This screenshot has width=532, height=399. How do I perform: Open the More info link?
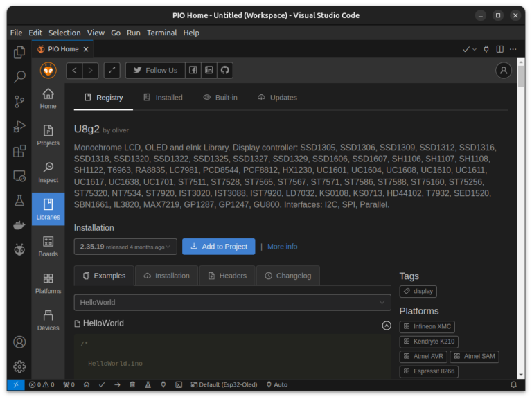[x=282, y=247]
